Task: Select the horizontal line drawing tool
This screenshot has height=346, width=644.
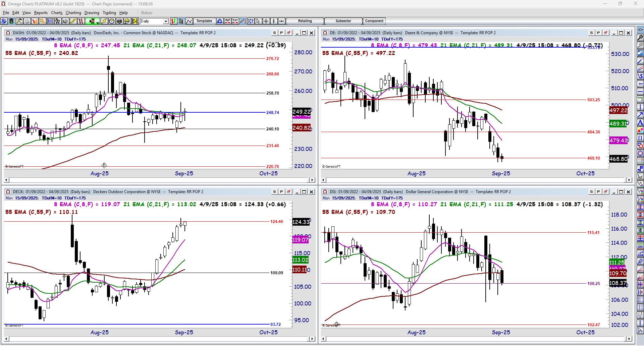Action: pos(640,92)
